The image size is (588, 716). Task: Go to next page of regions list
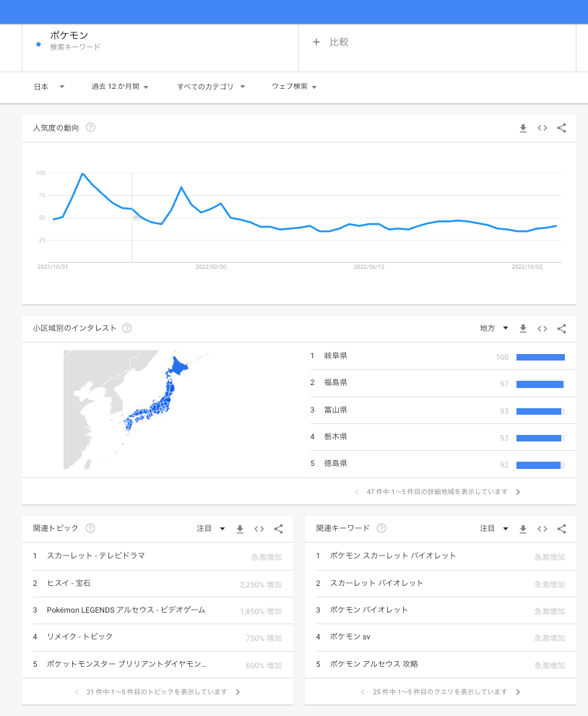[518, 492]
